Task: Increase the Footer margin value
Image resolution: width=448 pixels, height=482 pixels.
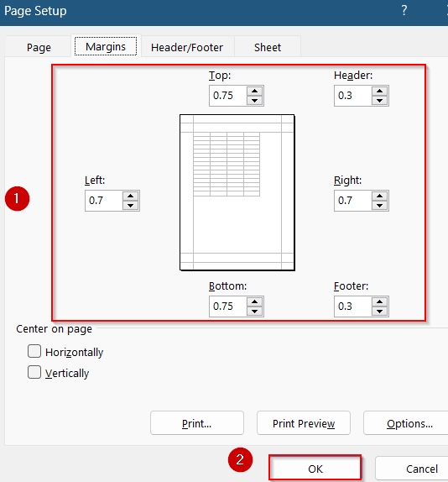Action: (x=379, y=301)
